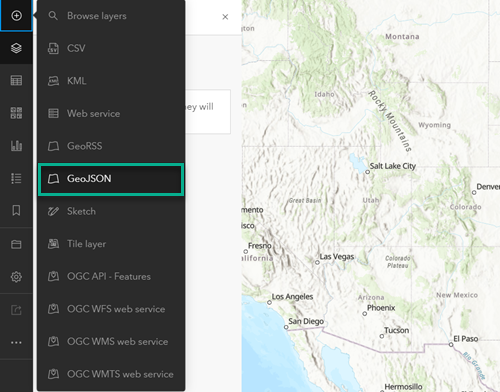Select GeoRSS layer type
The width and height of the screenshot is (500, 392).
point(111,146)
